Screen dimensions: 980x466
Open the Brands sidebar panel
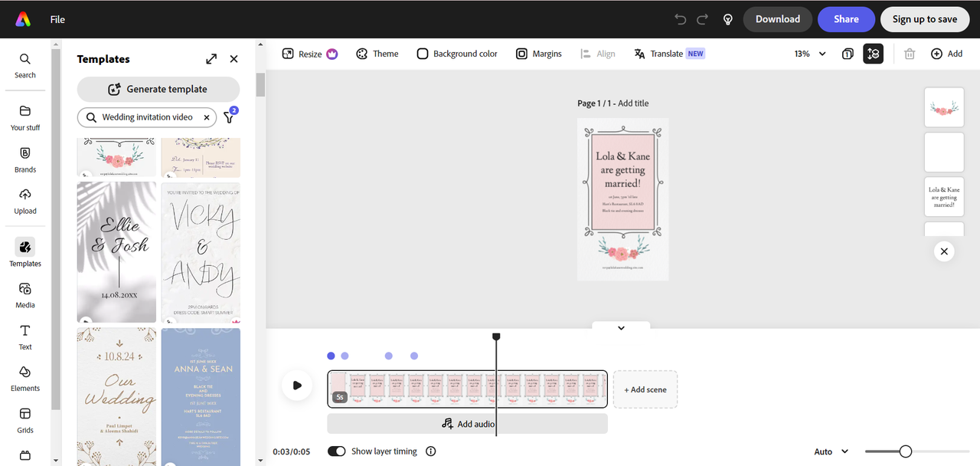(x=25, y=160)
